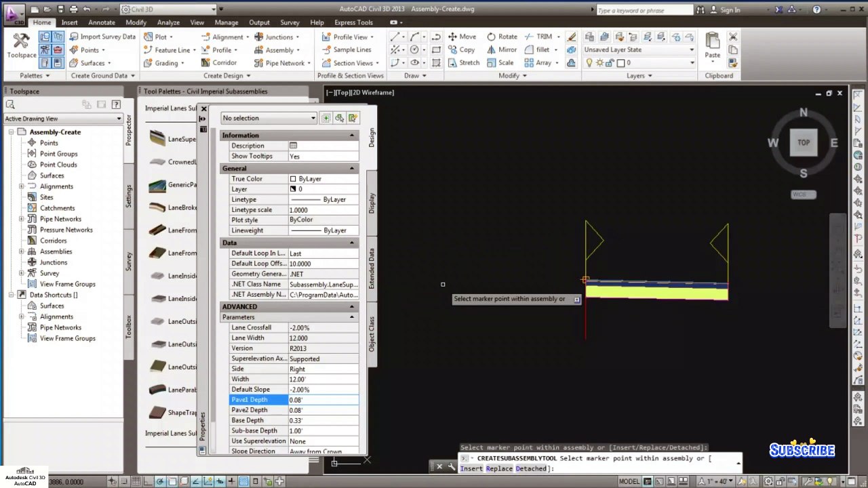Toggle the layer lightbulb on/off icon

point(589,62)
